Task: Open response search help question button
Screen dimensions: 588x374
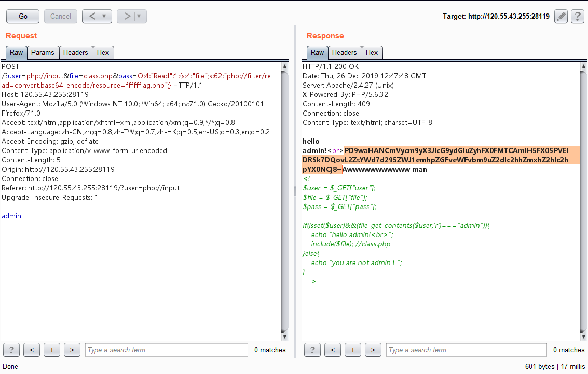Action: point(312,350)
